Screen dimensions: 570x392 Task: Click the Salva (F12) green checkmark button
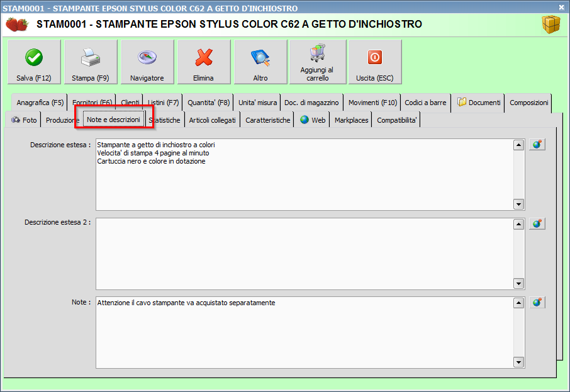point(34,62)
